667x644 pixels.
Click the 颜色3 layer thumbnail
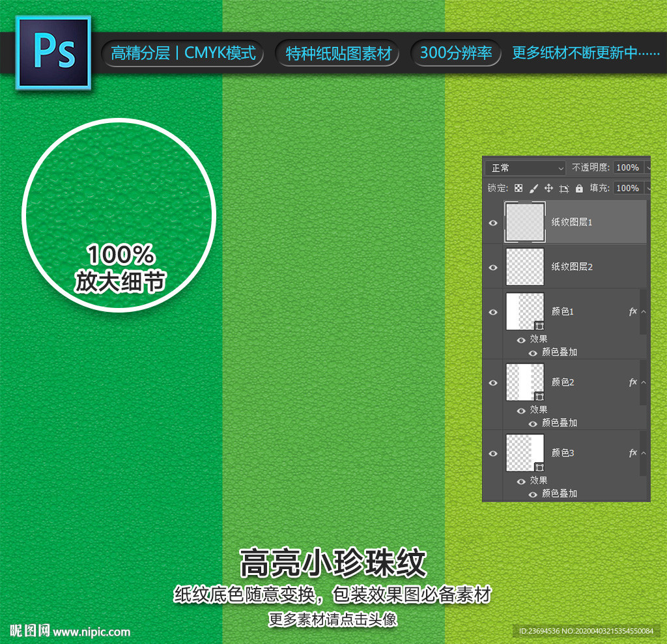click(525, 453)
